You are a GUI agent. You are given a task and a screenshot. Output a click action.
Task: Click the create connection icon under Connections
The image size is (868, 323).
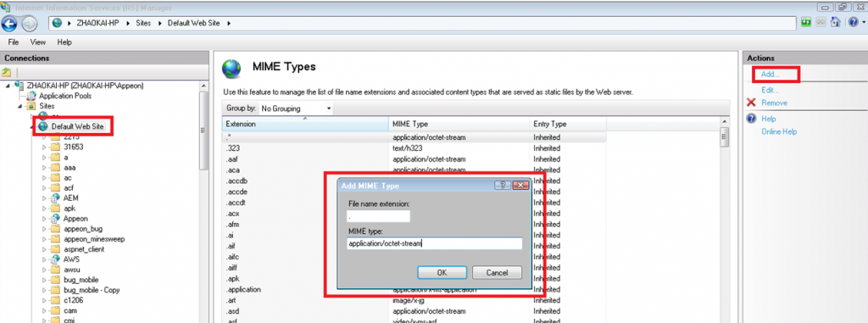tap(6, 72)
